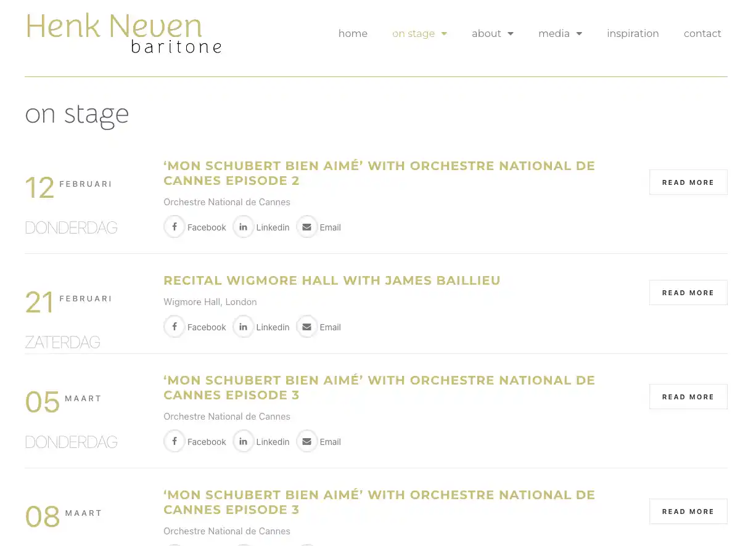Expand the 'media' menu dropdown arrow
The image size is (756, 546).
point(579,34)
